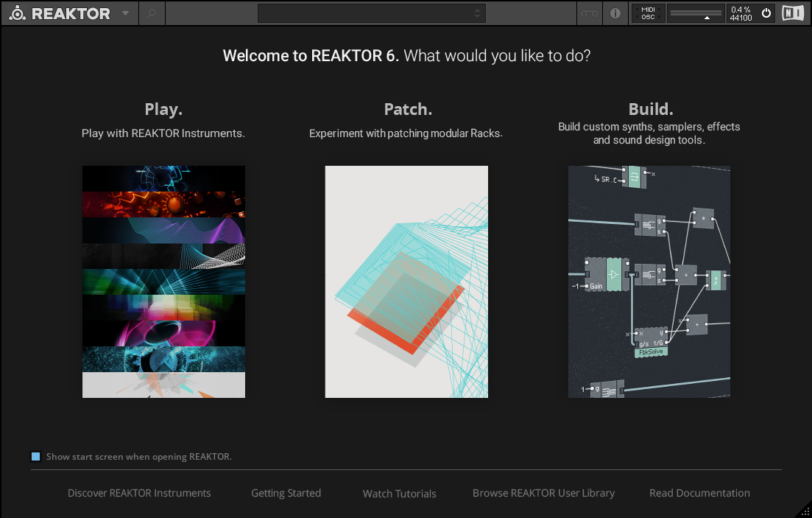This screenshot has height=518, width=812.
Task: Click the Patch. preview thumbnail
Action: coord(406,281)
